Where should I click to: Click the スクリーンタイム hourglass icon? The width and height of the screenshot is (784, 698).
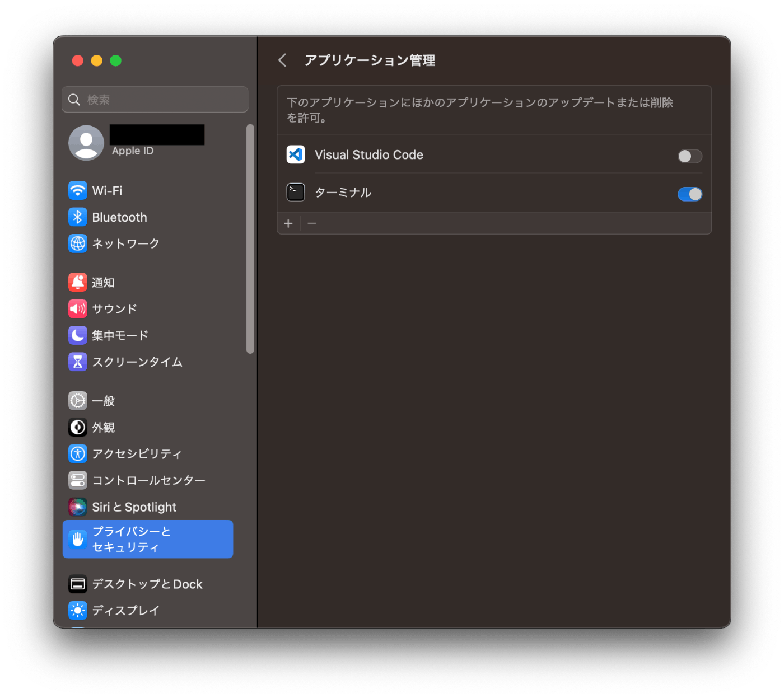coord(78,362)
